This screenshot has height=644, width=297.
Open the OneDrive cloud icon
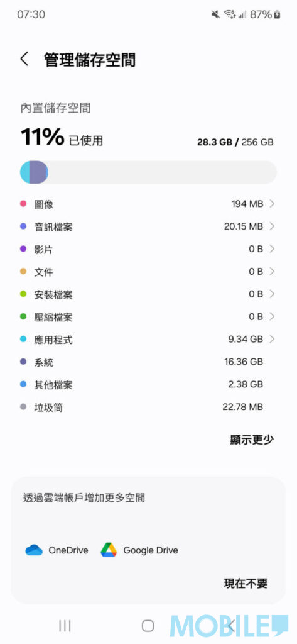[x=34, y=550]
